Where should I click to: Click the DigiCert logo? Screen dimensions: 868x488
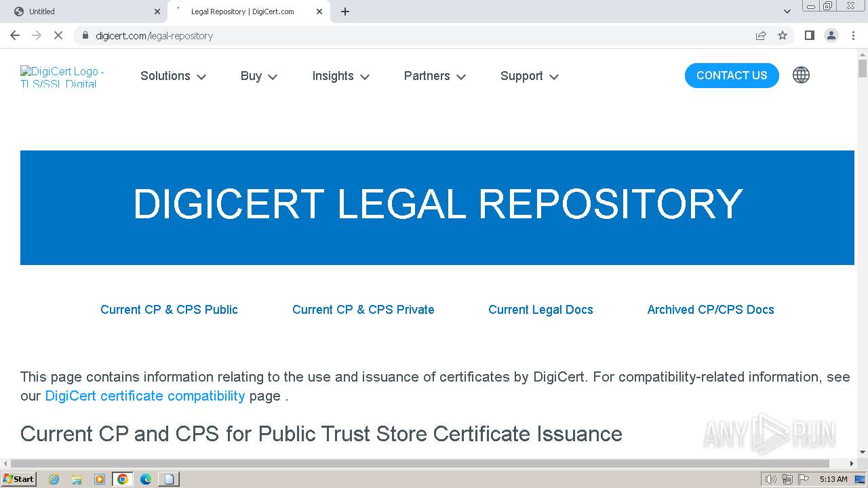coord(63,77)
